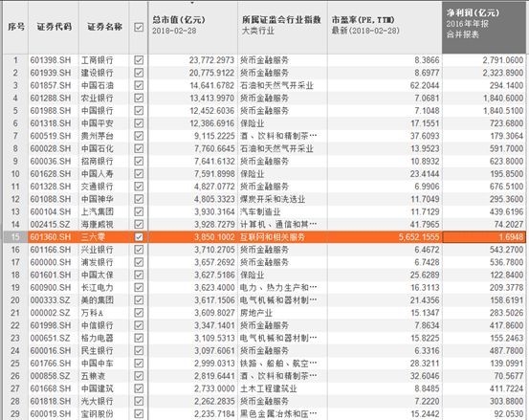The width and height of the screenshot is (529, 420).
Task: Toggle the select-all checkbox in the header
Action: [x=139, y=27]
